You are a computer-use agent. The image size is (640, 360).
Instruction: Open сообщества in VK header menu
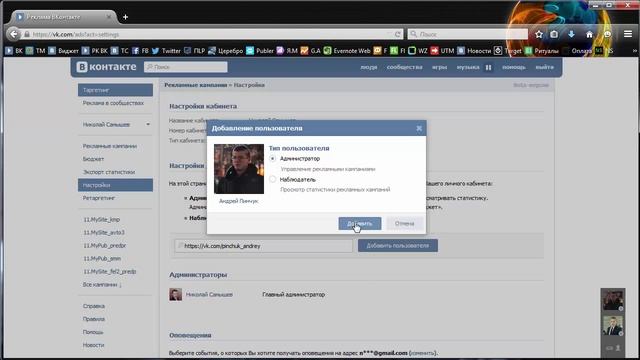point(404,67)
